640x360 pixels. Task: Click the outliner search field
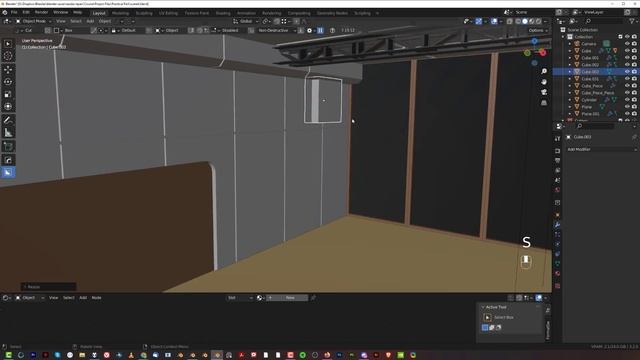(604, 21)
